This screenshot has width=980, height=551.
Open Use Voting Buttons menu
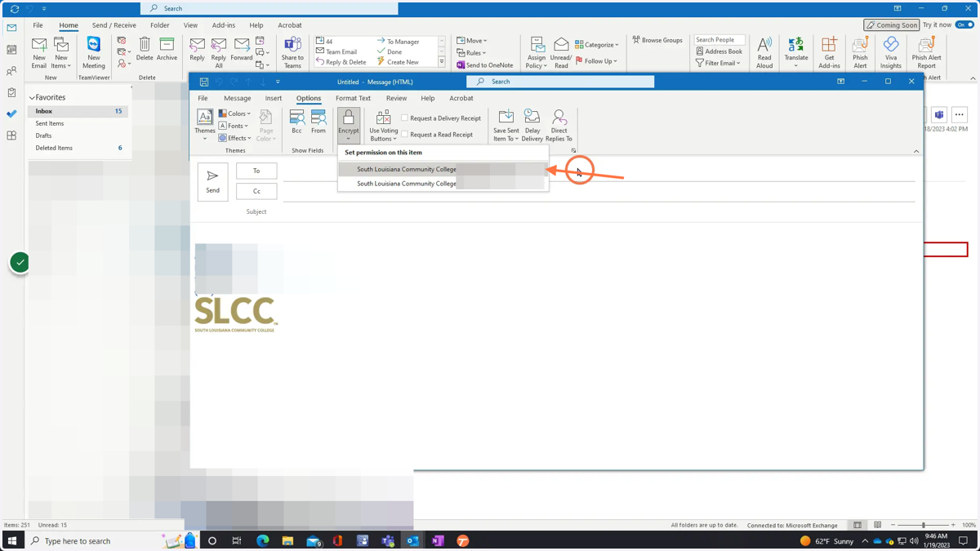[383, 126]
